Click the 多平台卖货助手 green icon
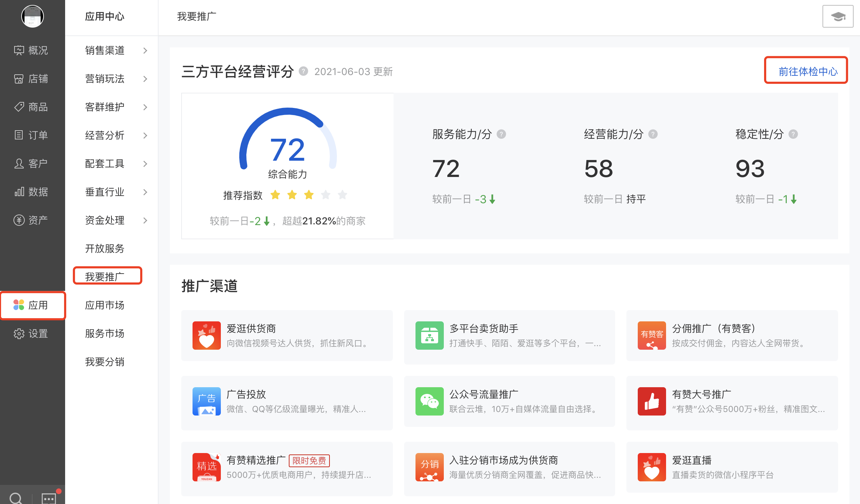The width and height of the screenshot is (860, 504). (x=430, y=336)
